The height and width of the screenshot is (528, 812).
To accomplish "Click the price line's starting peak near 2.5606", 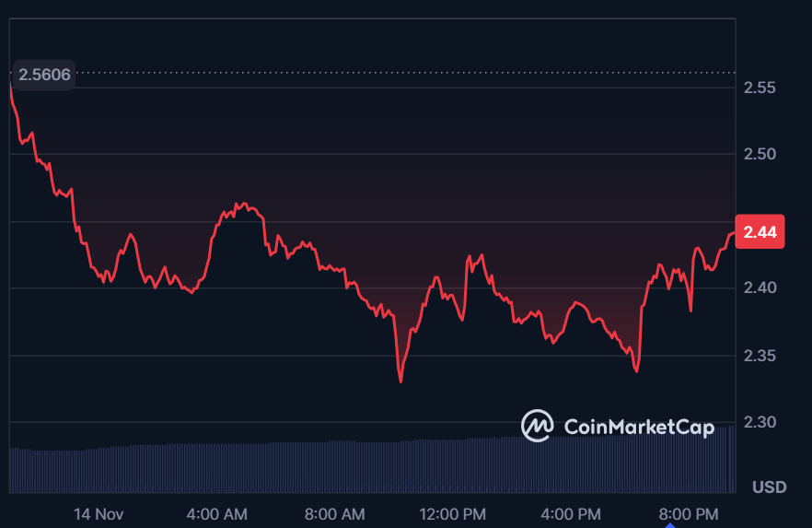I will pos(11,85).
